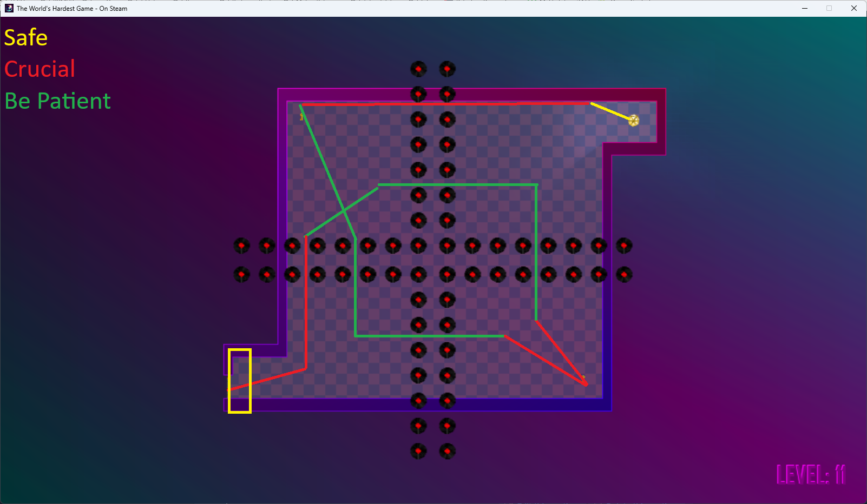This screenshot has width=867, height=504.
Task: Click the golden player ball in the maze
Action: click(x=634, y=120)
